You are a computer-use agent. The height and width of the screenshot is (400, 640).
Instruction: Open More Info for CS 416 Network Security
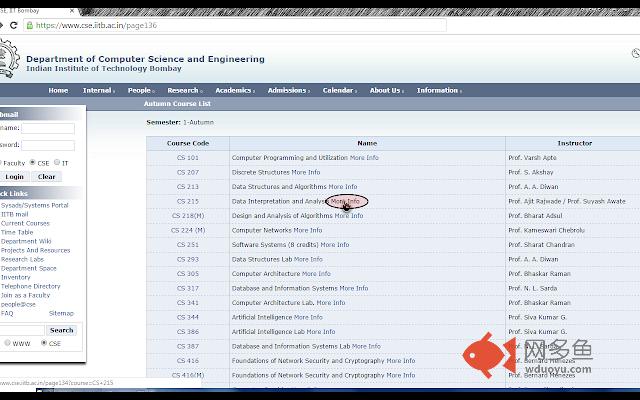click(x=401, y=360)
